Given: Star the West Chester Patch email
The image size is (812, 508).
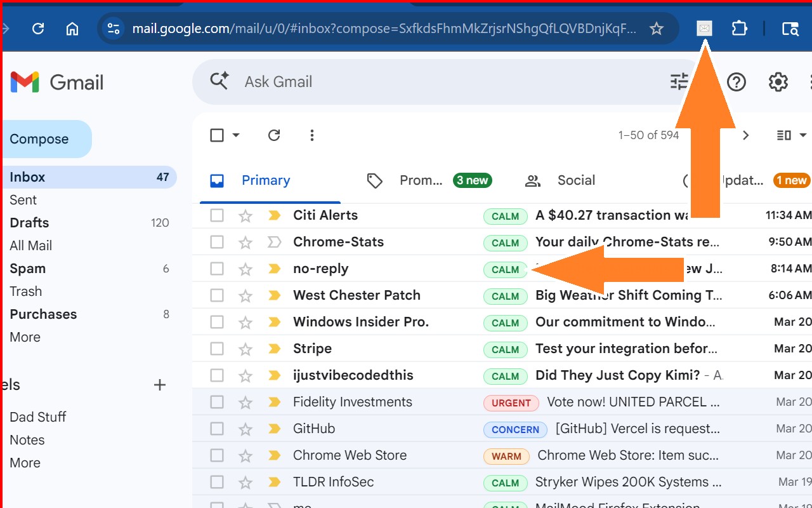Looking at the screenshot, I should pos(246,296).
